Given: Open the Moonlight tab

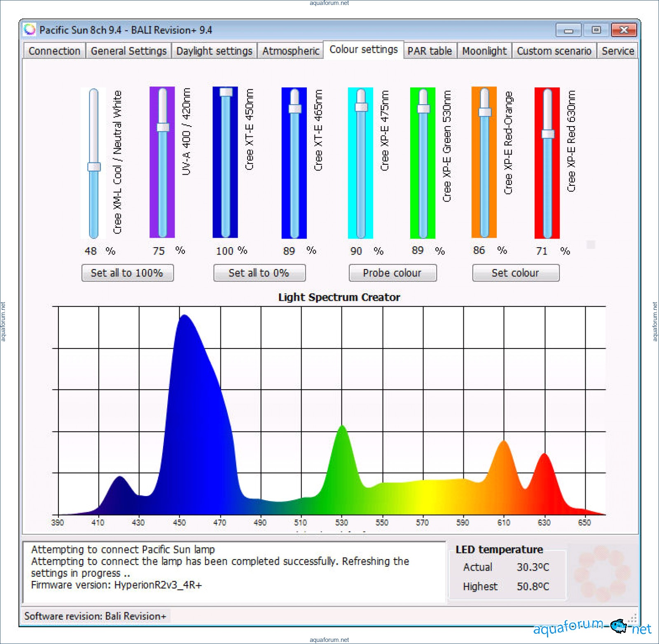Looking at the screenshot, I should tap(484, 51).
